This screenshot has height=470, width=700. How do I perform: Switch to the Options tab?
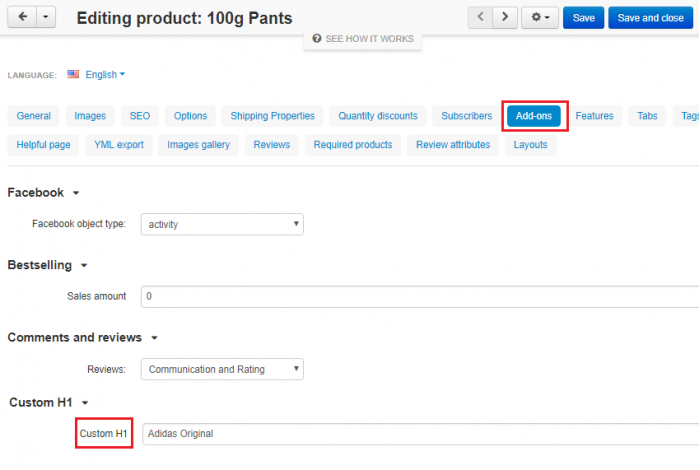click(x=190, y=116)
